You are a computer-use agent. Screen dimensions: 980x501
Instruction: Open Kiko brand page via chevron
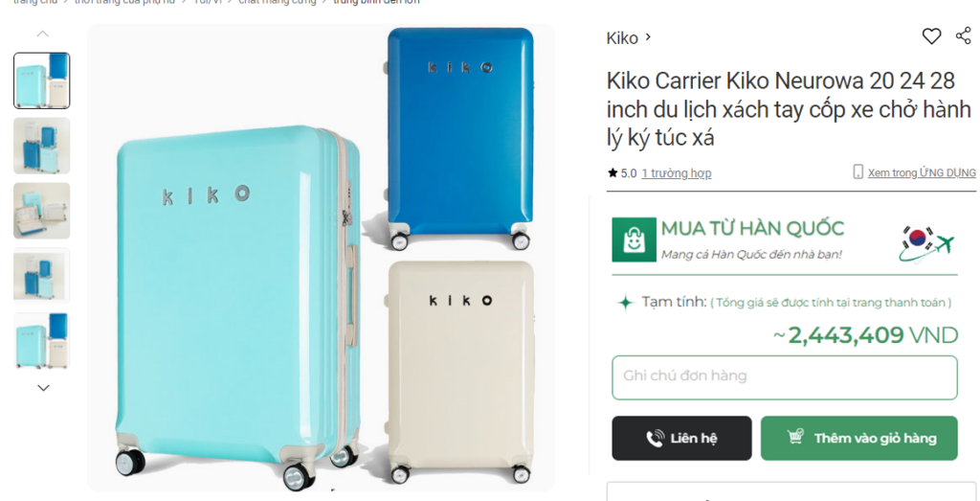click(x=648, y=37)
